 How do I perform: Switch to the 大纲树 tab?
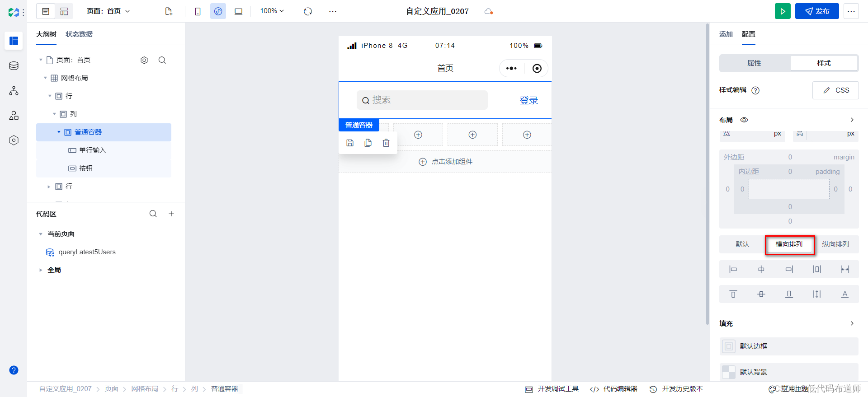(x=46, y=34)
